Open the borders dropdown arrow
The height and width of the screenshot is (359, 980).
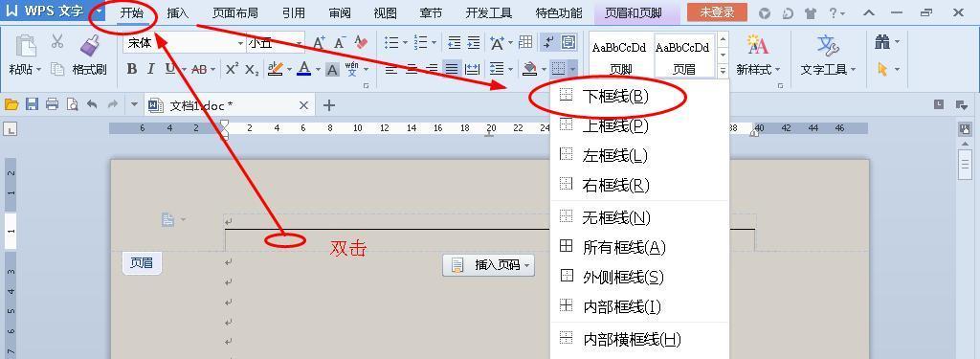point(572,70)
